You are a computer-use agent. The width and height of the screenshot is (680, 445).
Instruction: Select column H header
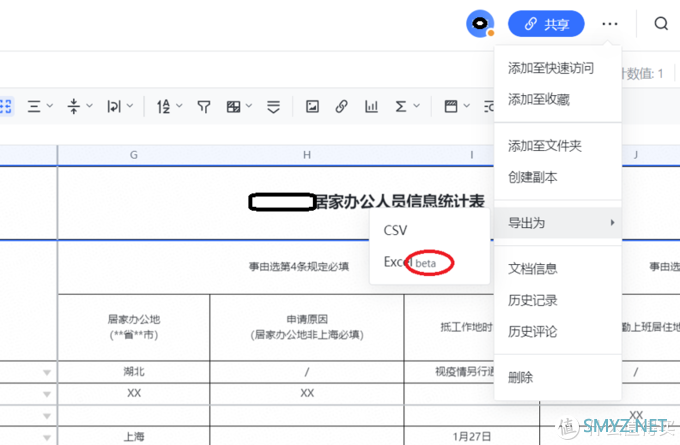tap(307, 155)
